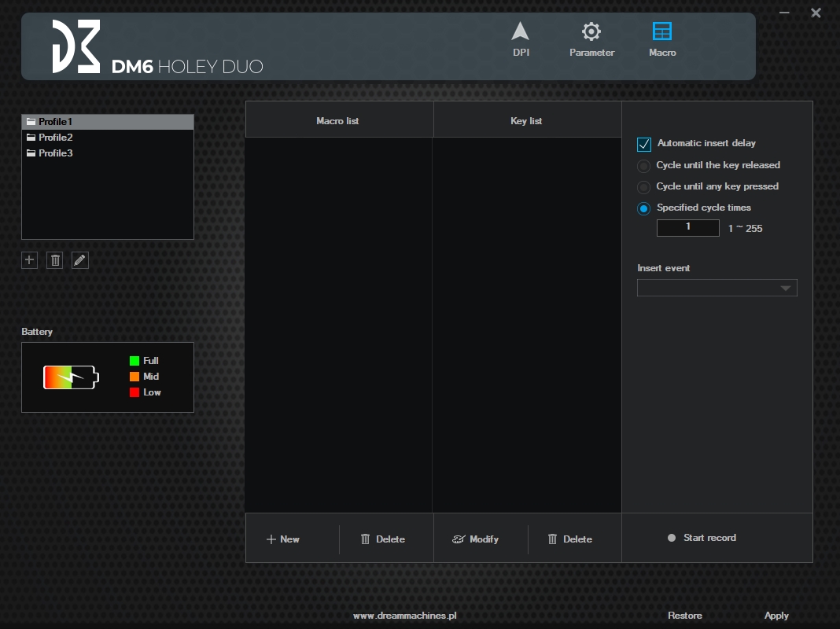Click the DM6 Holey Duo logo

157,47
